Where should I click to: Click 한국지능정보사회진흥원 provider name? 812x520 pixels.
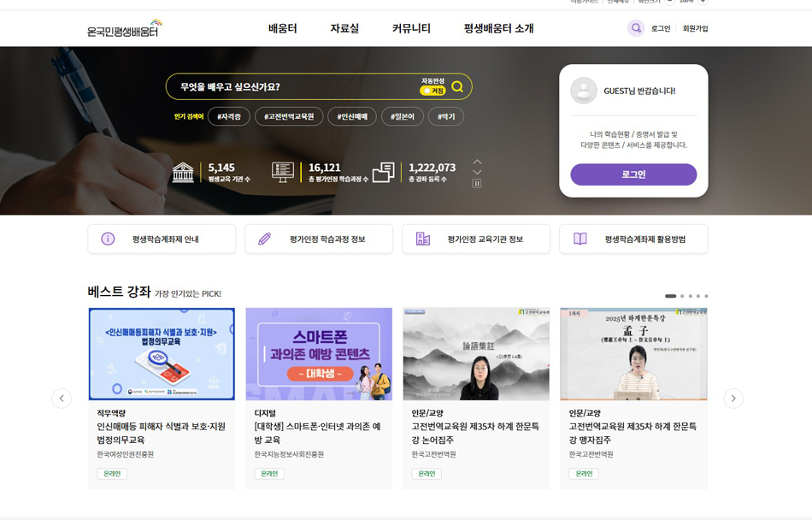[289, 454]
